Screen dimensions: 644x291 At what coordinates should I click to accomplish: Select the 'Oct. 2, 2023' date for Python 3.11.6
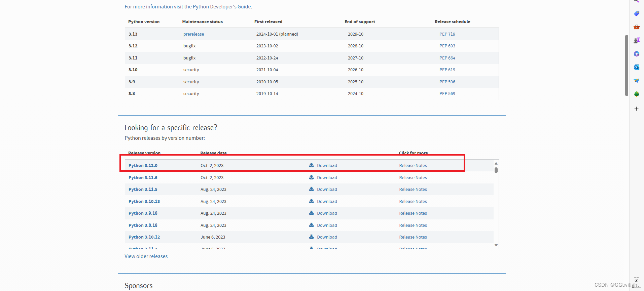click(212, 178)
